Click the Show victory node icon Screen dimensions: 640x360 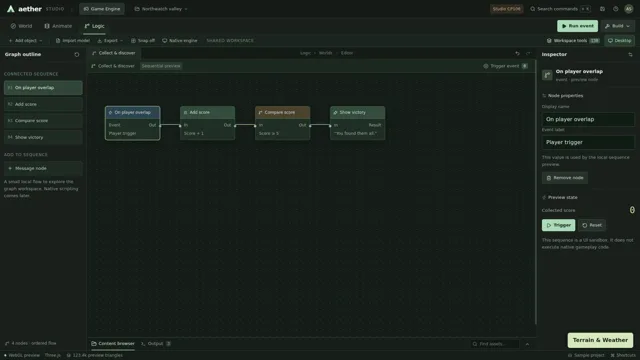click(335, 112)
